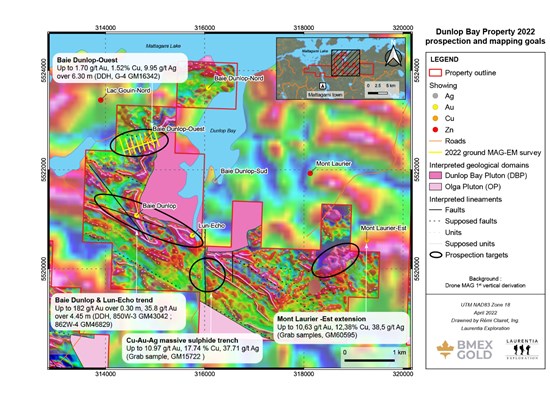Click the Showing legend heading
This screenshot has width=550, height=413.
pos(443,86)
